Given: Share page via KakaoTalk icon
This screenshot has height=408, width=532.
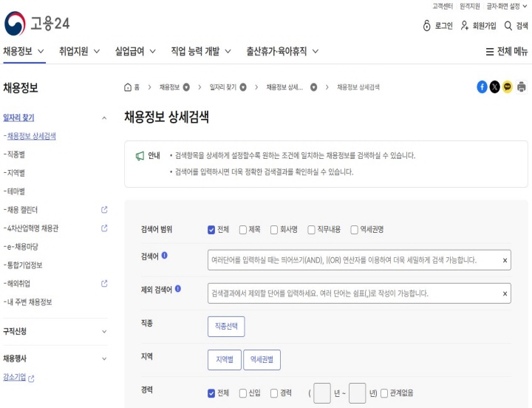Looking at the screenshot, I should click(507, 87).
